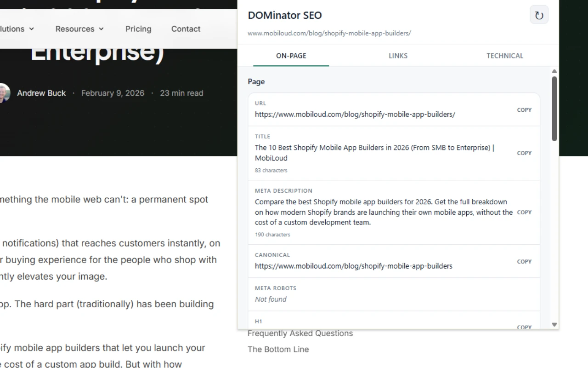Image resolution: width=588 pixels, height=368 pixels.
Task: Click the '83 characters' title count
Action: coord(271,170)
